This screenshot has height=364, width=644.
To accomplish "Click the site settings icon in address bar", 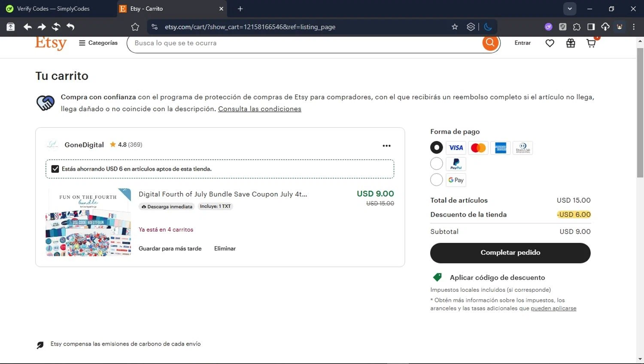I will (155, 27).
